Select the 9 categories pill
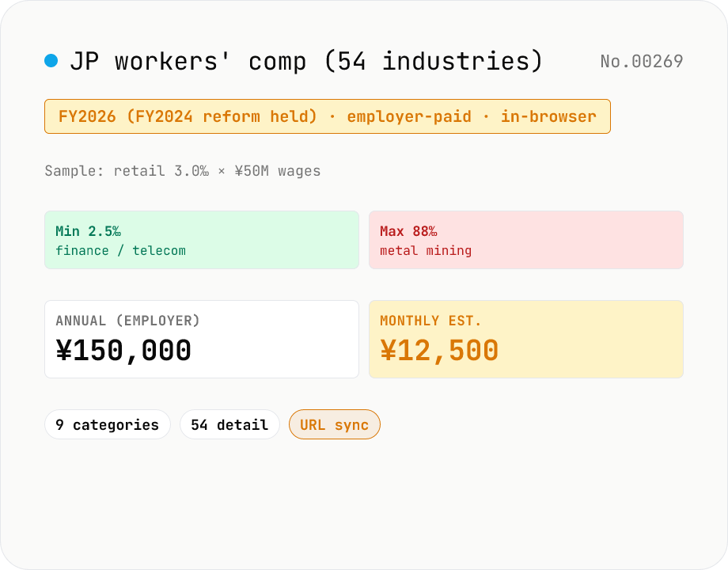This screenshot has height=570, width=728. click(x=108, y=424)
